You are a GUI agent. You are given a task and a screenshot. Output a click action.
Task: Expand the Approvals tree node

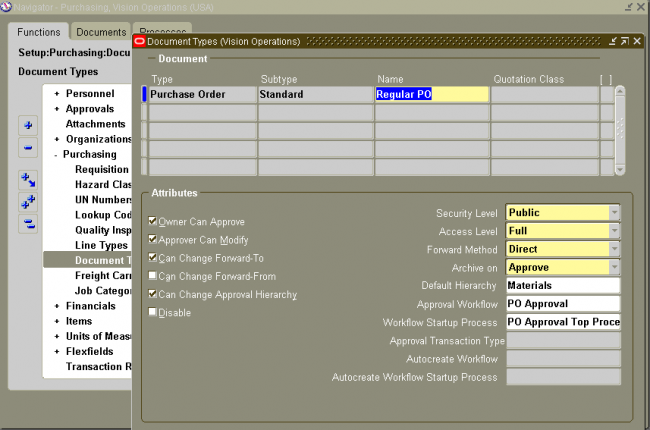tap(57, 109)
